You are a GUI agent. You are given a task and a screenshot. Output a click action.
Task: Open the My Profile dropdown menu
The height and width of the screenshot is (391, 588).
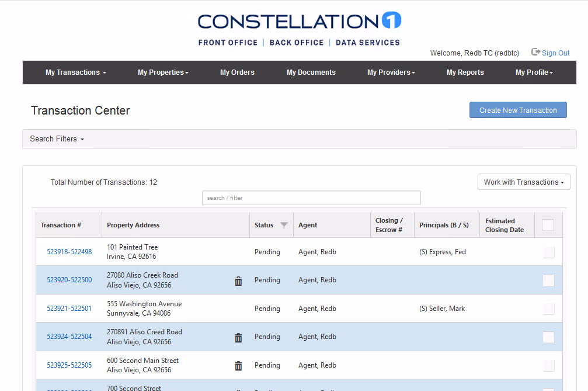coord(534,72)
